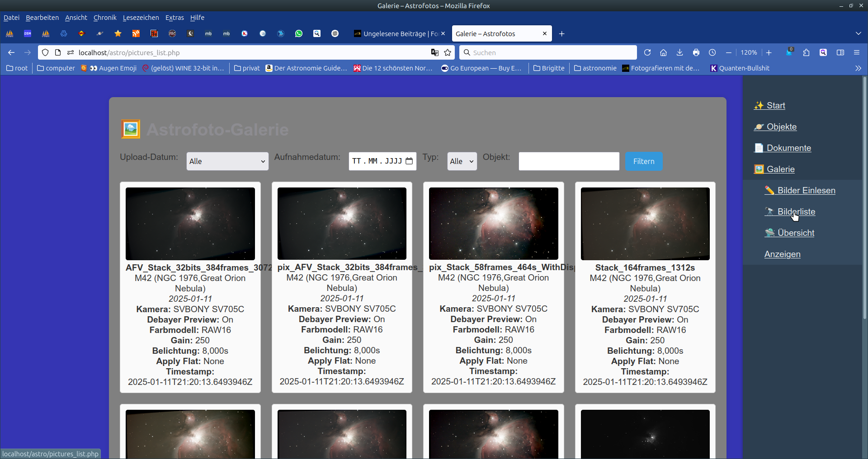The height and width of the screenshot is (459, 868).
Task: Focus the Objekt filter text field
Action: [x=569, y=161]
